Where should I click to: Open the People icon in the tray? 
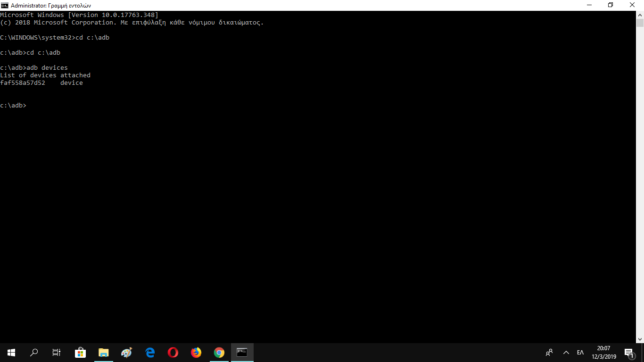coord(549,352)
